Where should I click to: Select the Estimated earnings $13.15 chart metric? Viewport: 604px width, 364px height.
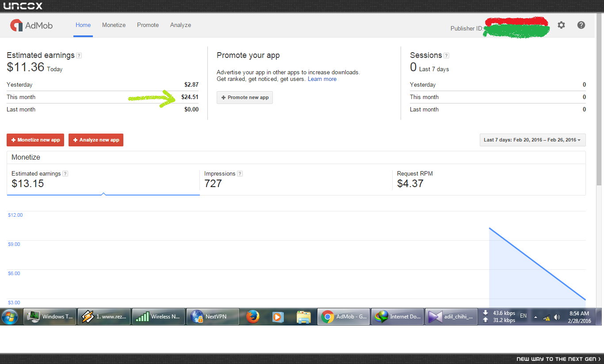pos(103,180)
